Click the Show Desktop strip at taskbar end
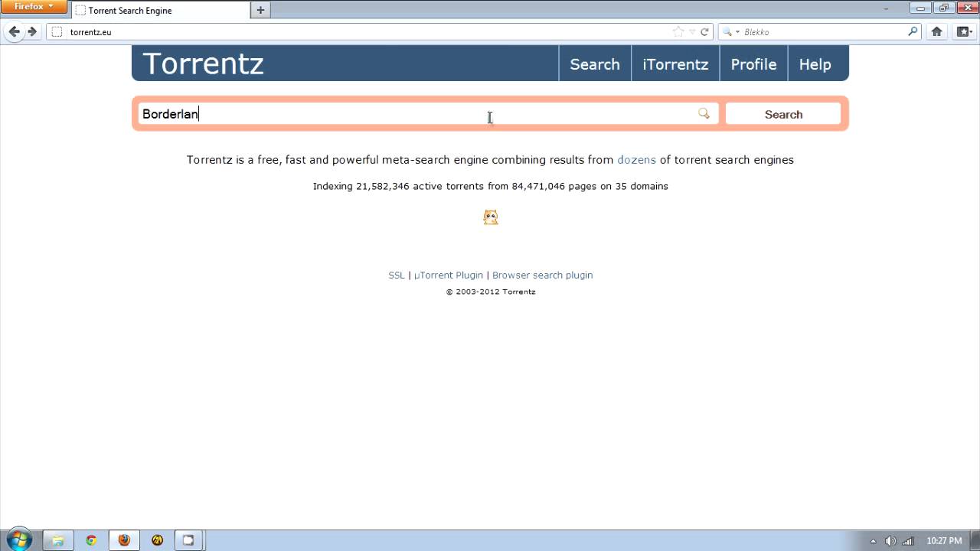Viewport: 980px width, 551px height. point(975,540)
